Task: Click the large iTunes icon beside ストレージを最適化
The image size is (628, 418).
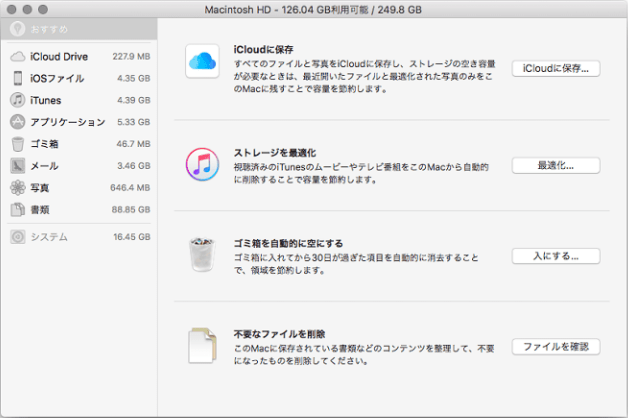Action: (202, 164)
